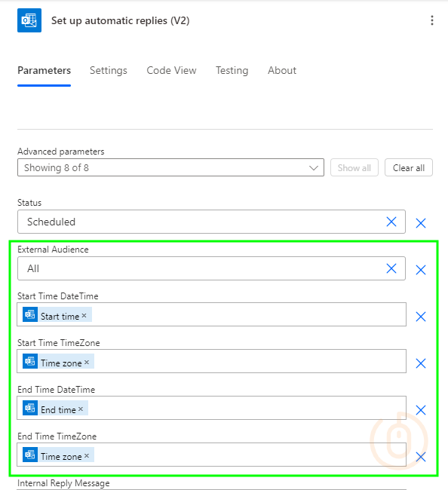
Task: Open the three-dot action menu
Action: point(431,20)
